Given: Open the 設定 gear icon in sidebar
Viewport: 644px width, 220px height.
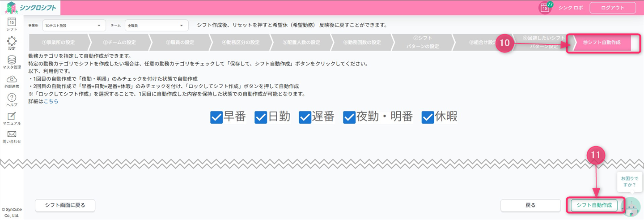Looking at the screenshot, I should coord(12,42).
